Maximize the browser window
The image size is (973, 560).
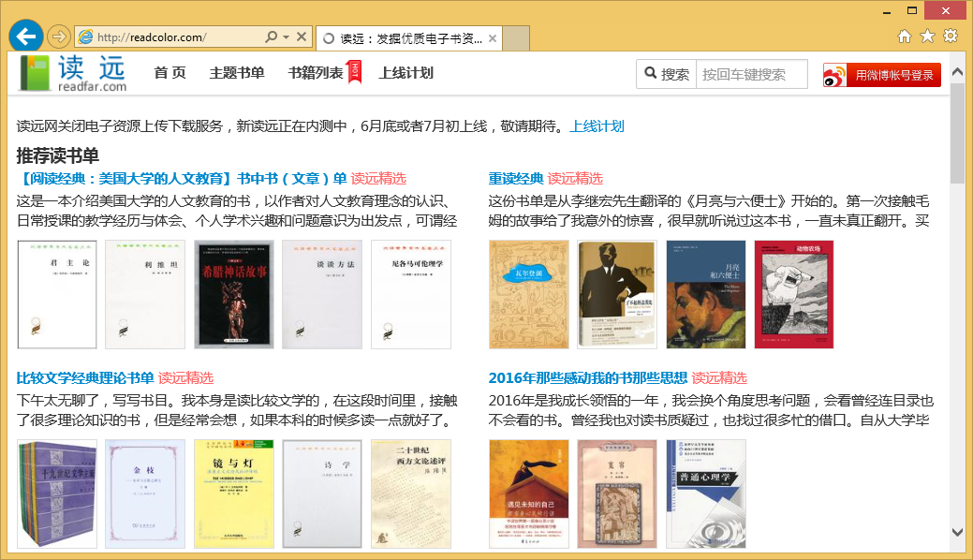coord(911,10)
